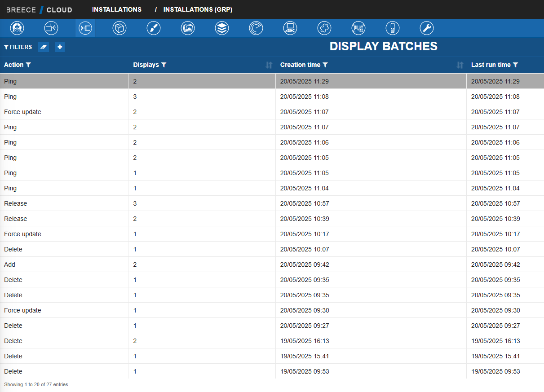Open the package box icon

point(119,28)
